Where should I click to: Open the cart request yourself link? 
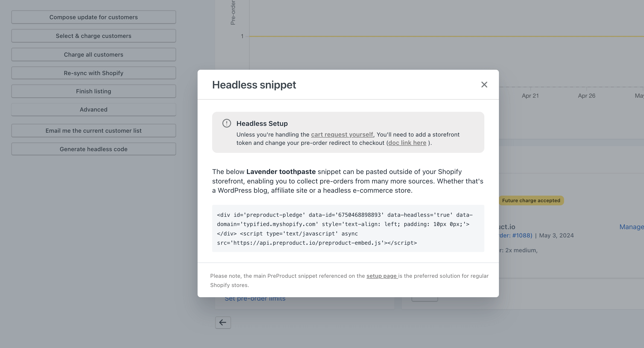tap(342, 134)
